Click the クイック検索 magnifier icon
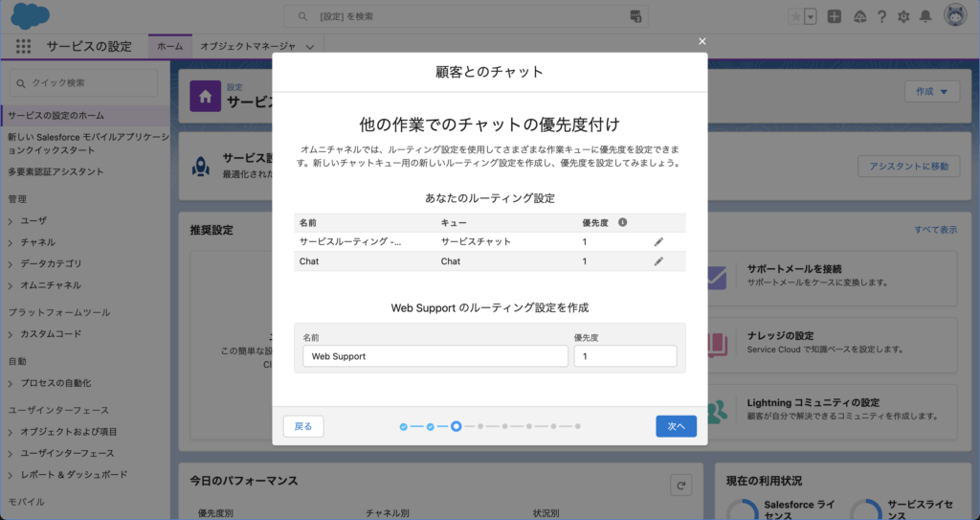 21,83
